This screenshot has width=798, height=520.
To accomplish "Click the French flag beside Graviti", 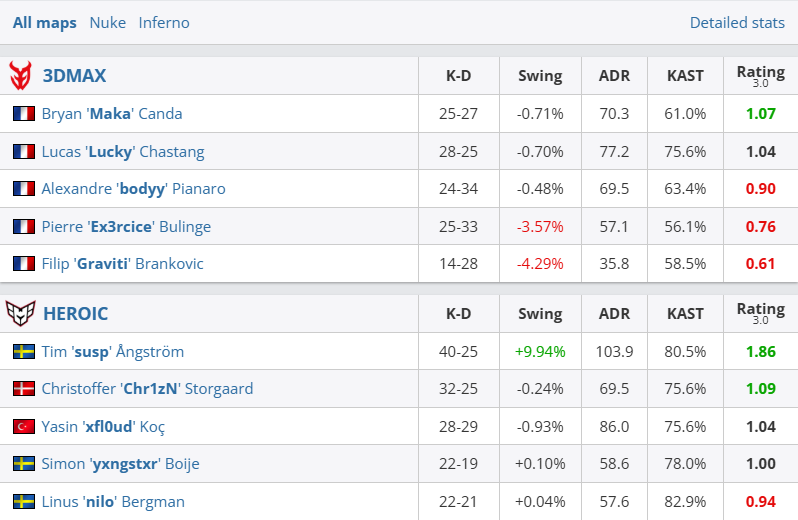I will pos(23,264).
